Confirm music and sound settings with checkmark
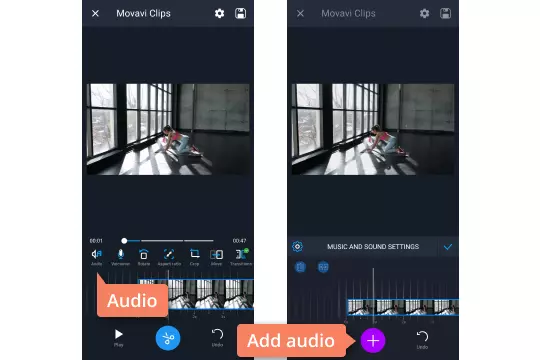The width and height of the screenshot is (540, 360). click(448, 247)
